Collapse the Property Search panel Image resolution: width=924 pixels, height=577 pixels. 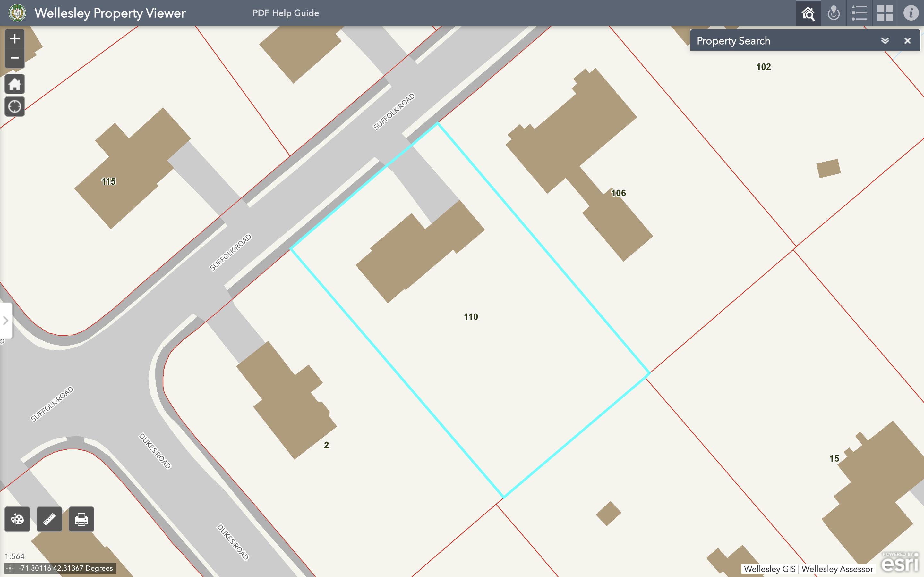click(885, 41)
